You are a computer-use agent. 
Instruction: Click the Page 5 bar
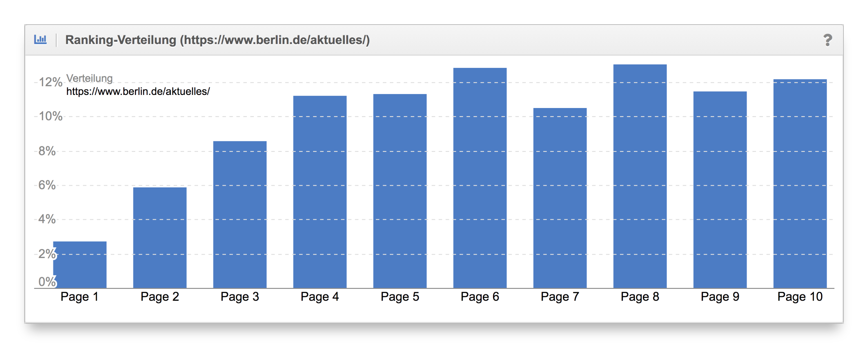[x=399, y=191]
